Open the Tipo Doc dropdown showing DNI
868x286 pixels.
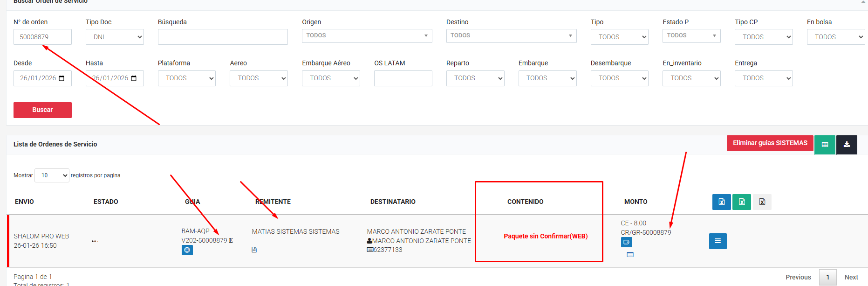click(115, 37)
